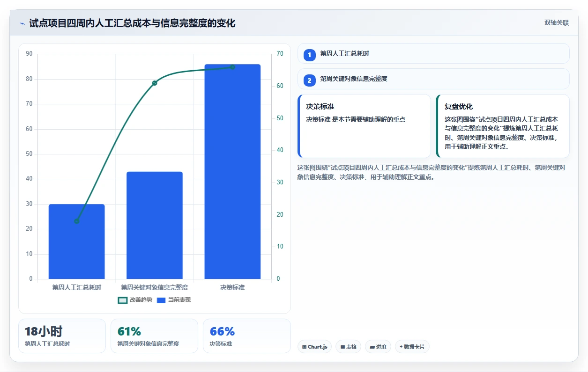Image resolution: width=588 pixels, height=372 pixels.
Task: Click the 进度 chip icon
Action: point(372,347)
